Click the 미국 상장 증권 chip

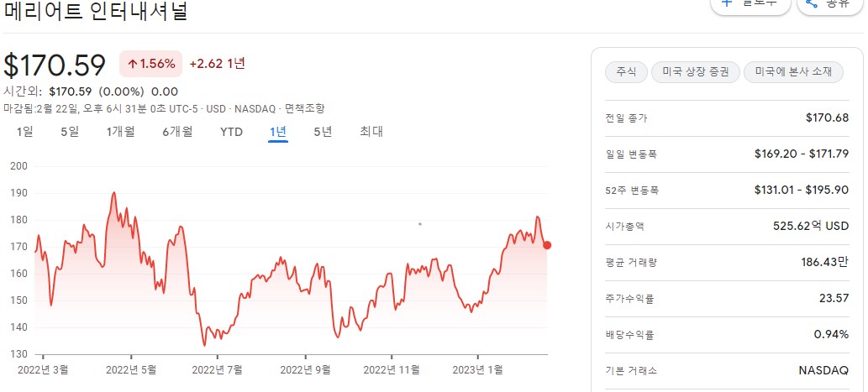pos(695,72)
